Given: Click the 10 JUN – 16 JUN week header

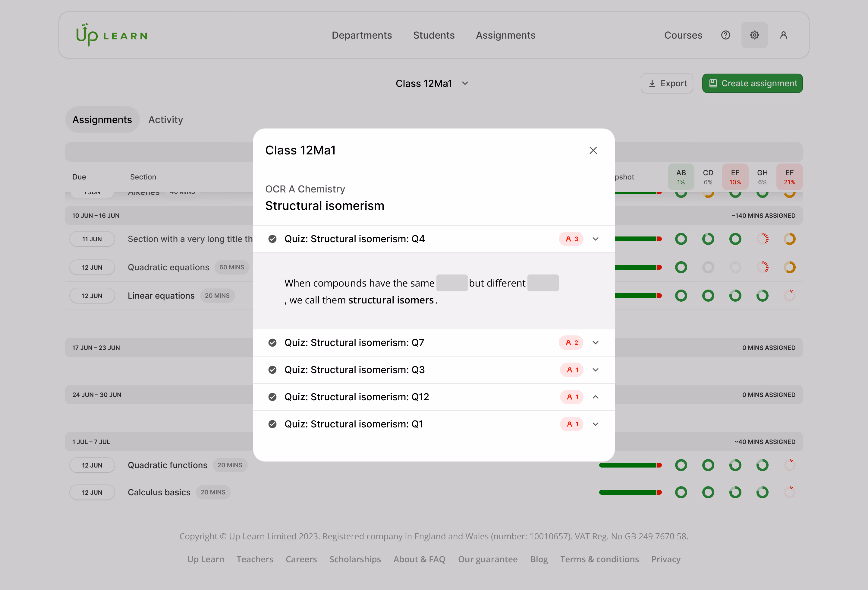Looking at the screenshot, I should click(434, 216).
